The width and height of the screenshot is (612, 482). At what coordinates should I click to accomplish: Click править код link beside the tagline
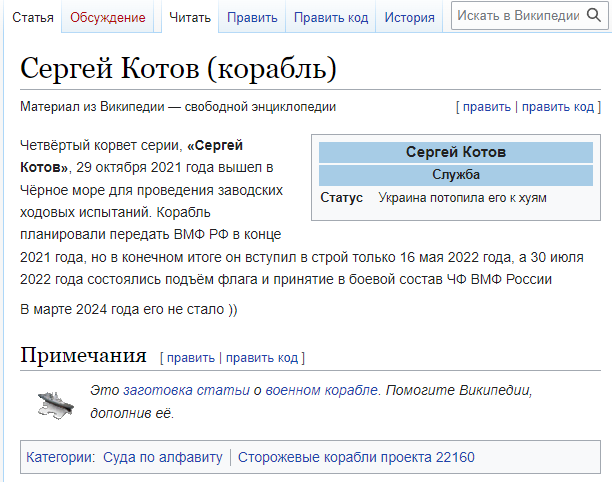coord(558,107)
